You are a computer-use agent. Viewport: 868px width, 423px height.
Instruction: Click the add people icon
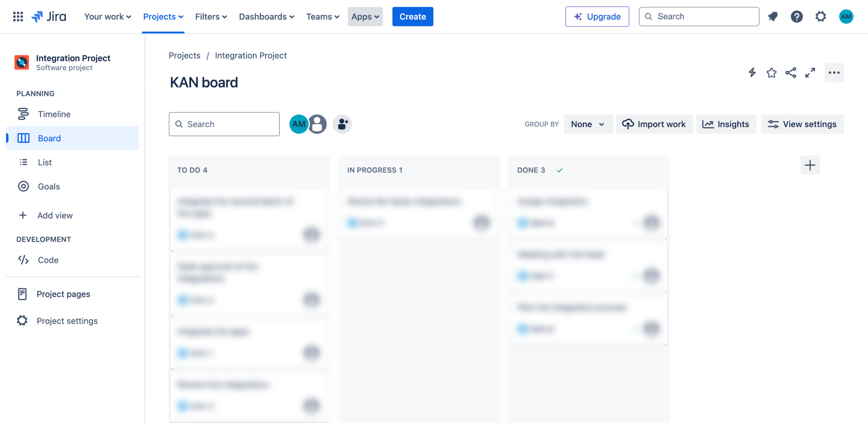point(342,124)
